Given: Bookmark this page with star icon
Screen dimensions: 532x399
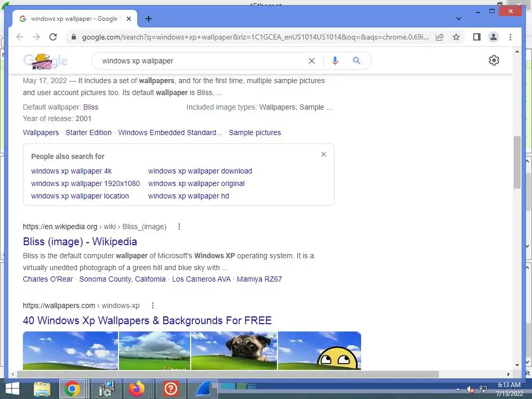Looking at the screenshot, I should [456, 37].
